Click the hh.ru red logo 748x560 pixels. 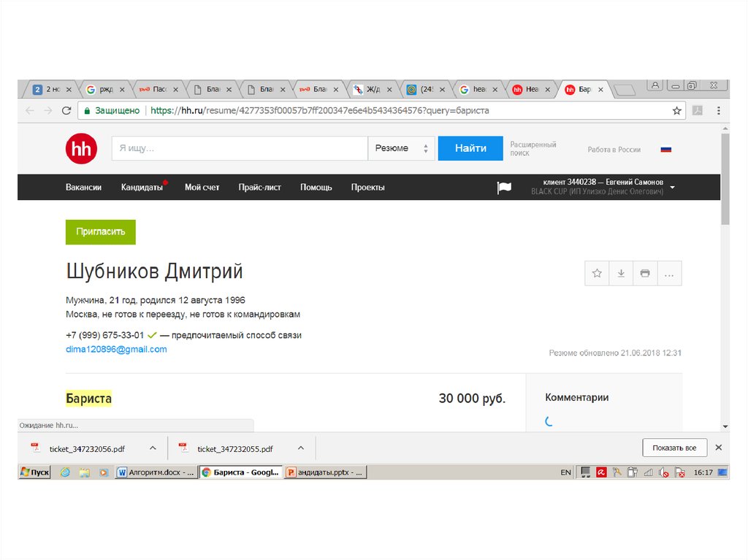tap(81, 148)
